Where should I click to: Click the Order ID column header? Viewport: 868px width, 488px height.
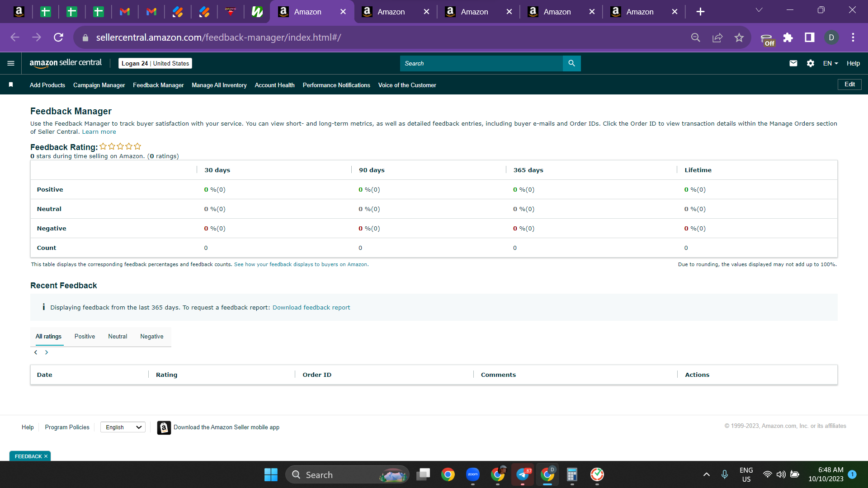tap(317, 375)
